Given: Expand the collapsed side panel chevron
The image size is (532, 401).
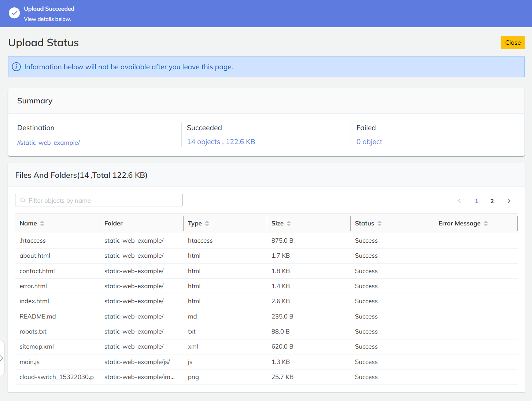Looking at the screenshot, I should 2,358.
